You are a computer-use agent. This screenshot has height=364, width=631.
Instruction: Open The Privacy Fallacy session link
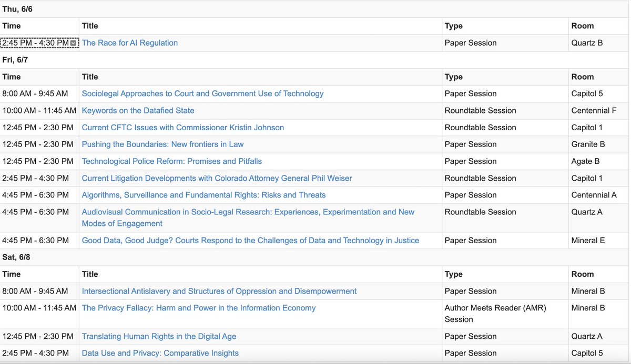click(x=199, y=308)
